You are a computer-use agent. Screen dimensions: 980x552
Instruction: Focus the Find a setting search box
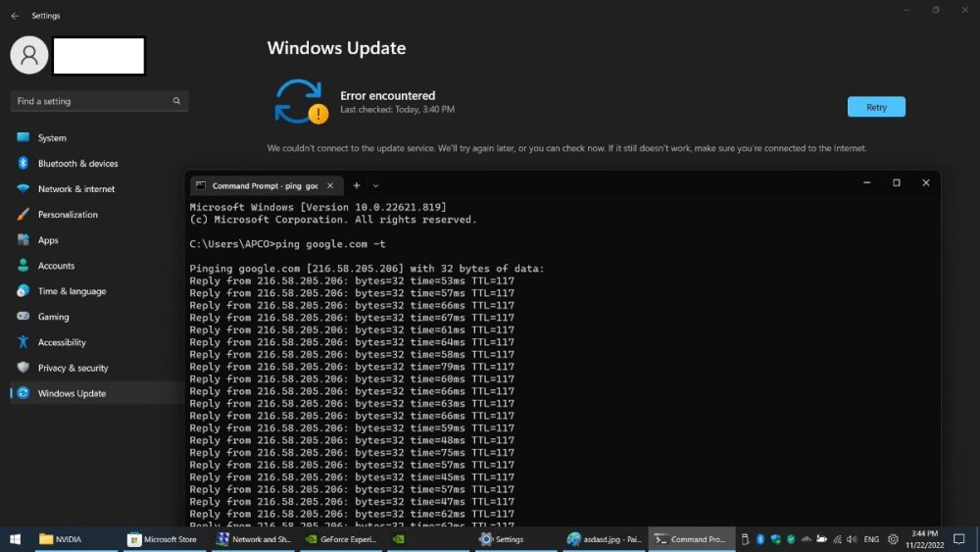pos(99,101)
